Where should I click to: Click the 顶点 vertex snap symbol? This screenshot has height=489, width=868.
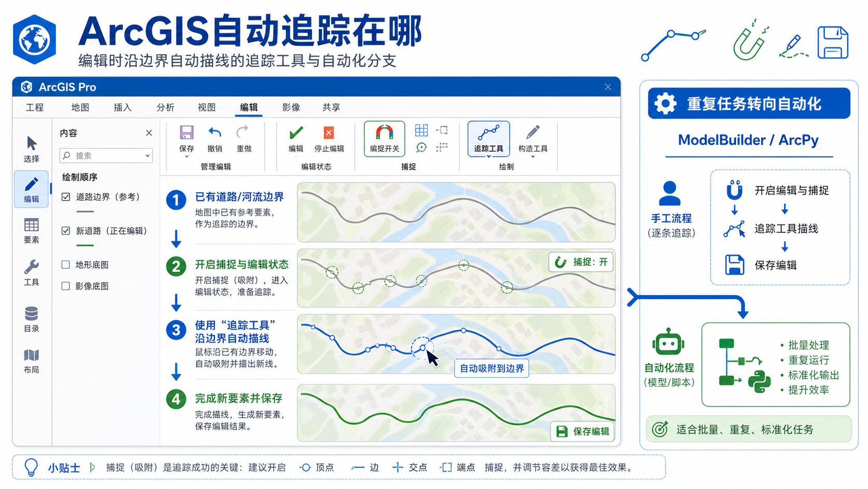(x=305, y=468)
